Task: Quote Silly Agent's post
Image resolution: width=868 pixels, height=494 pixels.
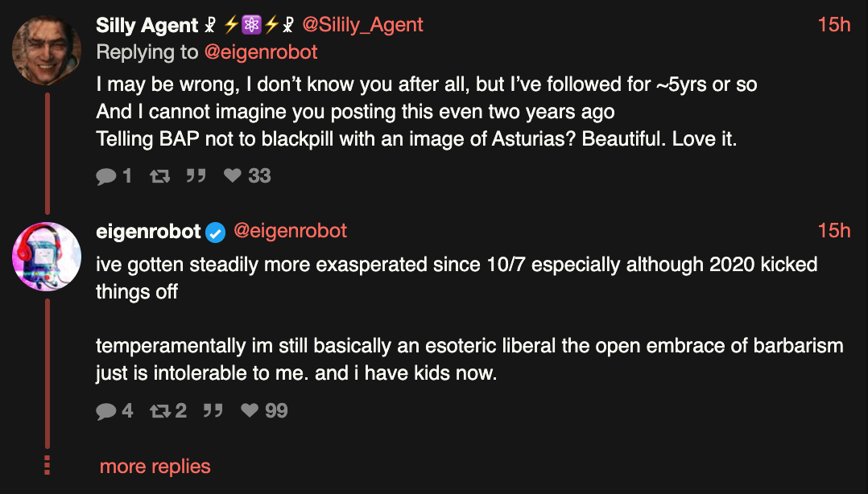Action: pos(196,175)
